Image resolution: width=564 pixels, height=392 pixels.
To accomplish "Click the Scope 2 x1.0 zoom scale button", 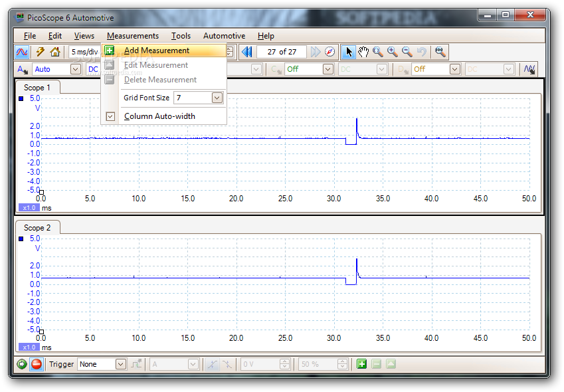I will pyautogui.click(x=29, y=347).
